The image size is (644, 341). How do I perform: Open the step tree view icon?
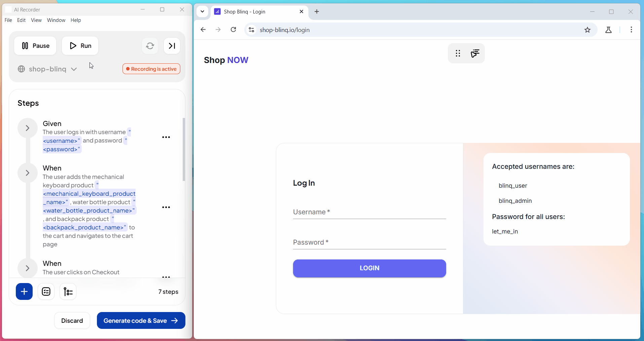[68, 291]
